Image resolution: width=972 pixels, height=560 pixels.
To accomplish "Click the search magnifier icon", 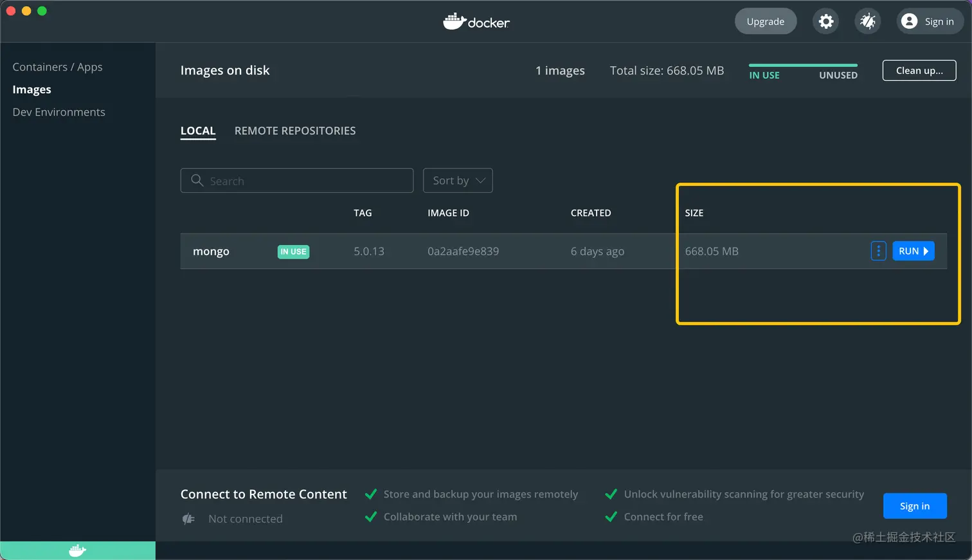I will [x=197, y=181].
